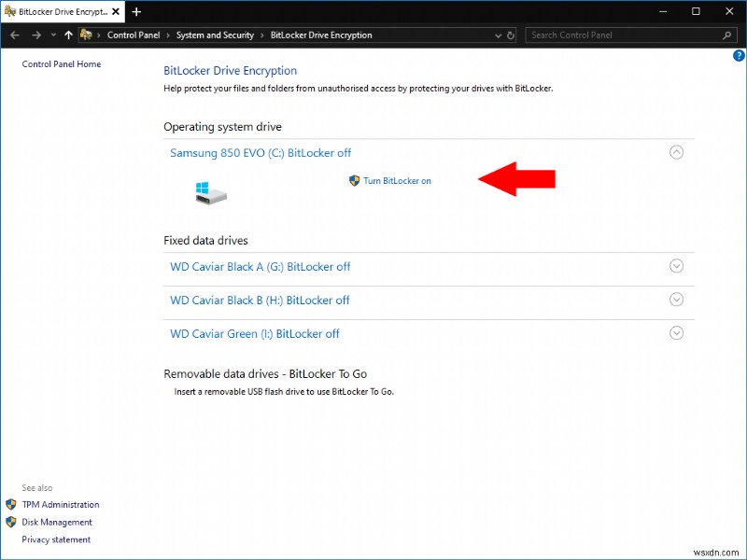Expand WD Caviar Black B (H:) section

click(x=677, y=300)
